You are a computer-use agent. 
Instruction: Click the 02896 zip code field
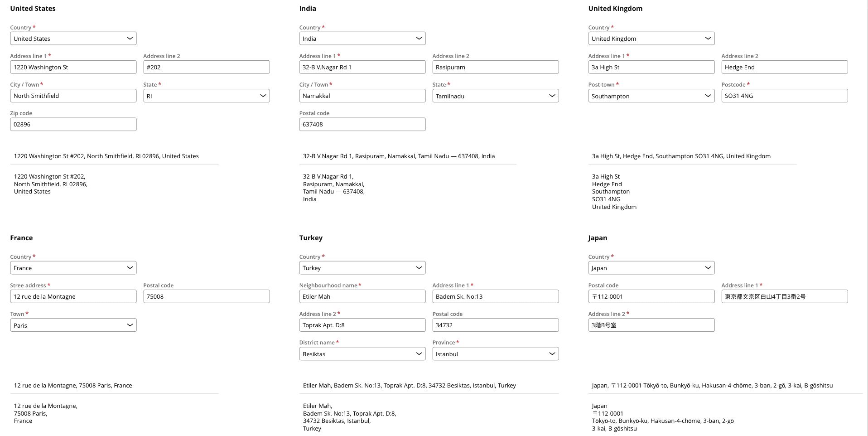click(73, 124)
